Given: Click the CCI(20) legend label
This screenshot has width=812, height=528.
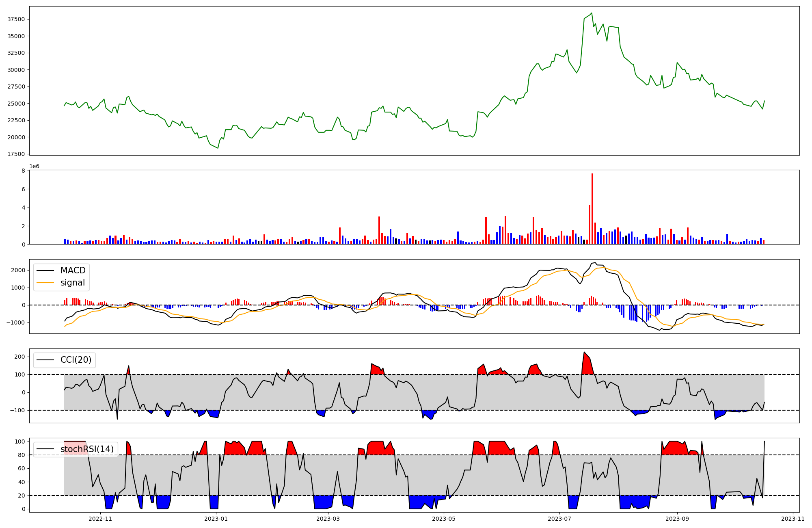Looking at the screenshot, I should click(76, 360).
